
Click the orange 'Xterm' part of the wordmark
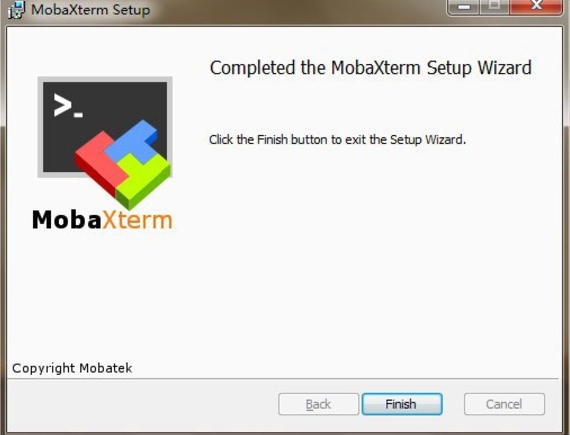[137, 220]
